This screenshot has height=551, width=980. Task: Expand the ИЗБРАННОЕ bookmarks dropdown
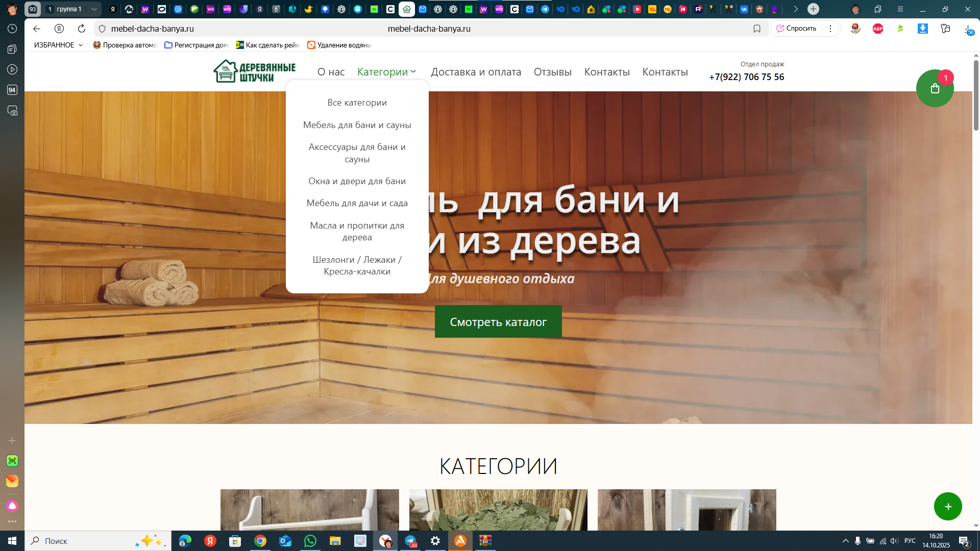[x=58, y=45]
